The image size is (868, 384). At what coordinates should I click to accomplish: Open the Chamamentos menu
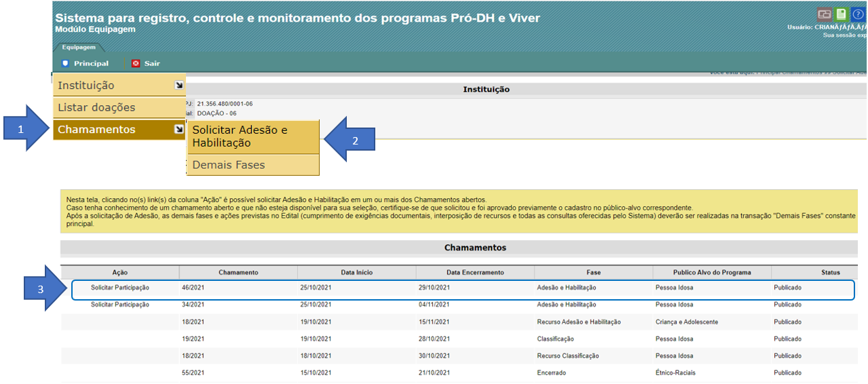[x=96, y=130]
